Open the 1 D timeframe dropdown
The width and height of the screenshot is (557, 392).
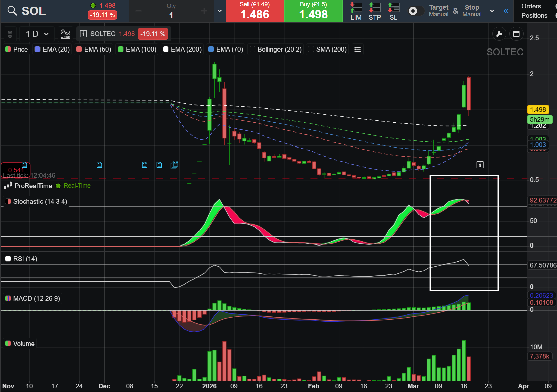click(37, 34)
